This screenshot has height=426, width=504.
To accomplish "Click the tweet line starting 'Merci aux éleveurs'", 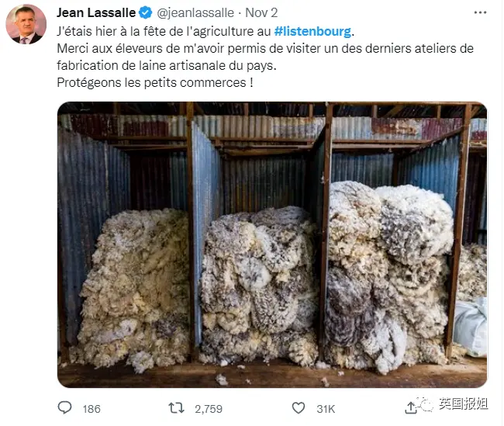I will click(x=265, y=49).
